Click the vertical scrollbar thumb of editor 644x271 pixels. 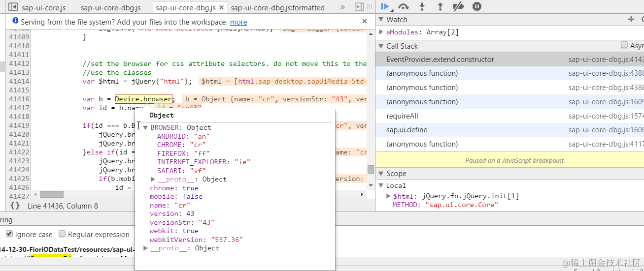pos(371,169)
